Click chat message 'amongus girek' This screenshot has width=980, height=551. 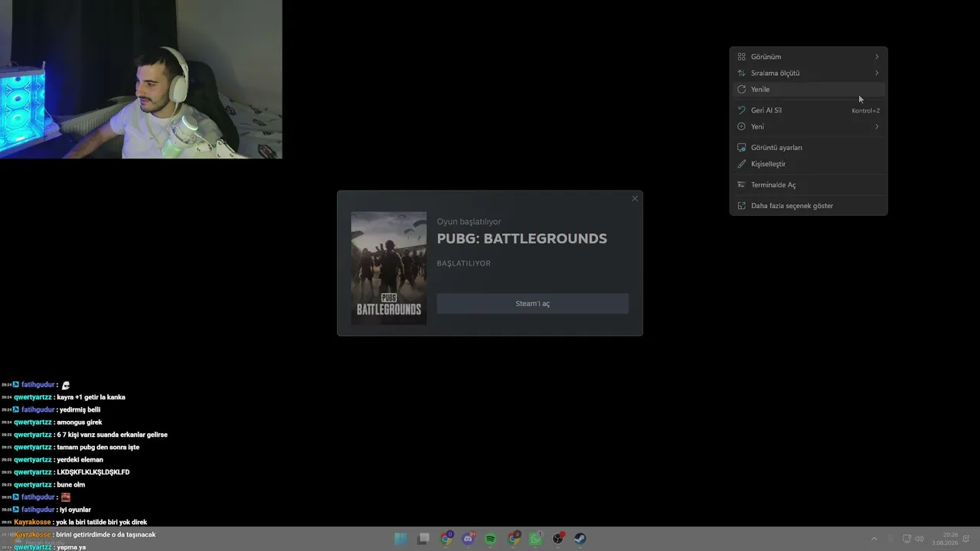click(x=80, y=422)
